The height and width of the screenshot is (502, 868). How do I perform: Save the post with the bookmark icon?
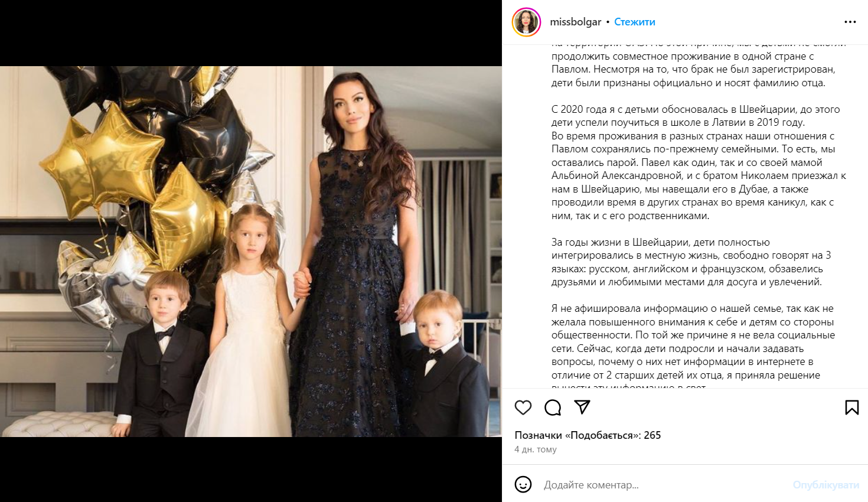851,408
